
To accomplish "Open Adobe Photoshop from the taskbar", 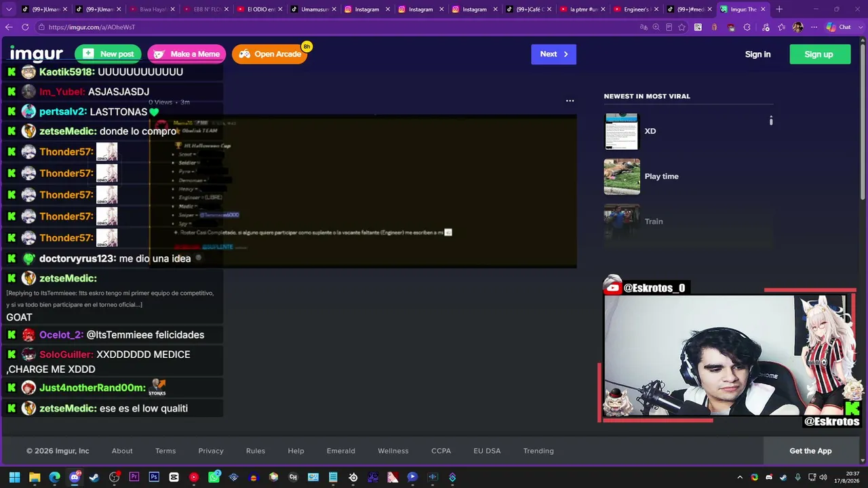I will pyautogui.click(x=154, y=477).
